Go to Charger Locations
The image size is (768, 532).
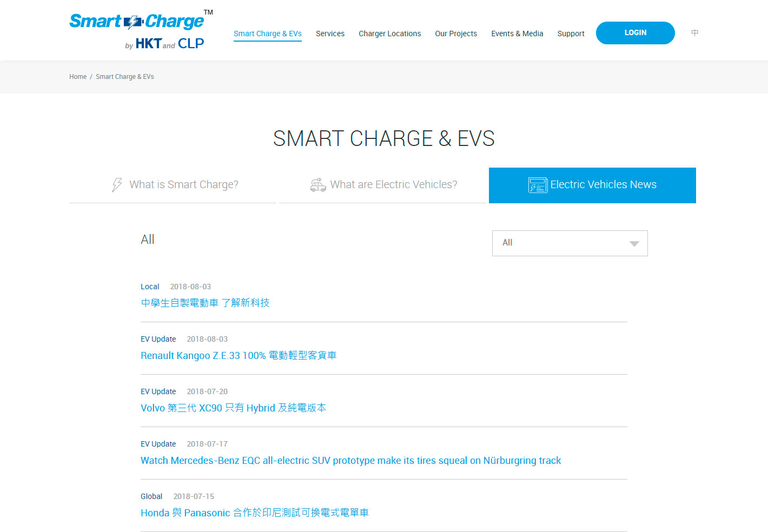click(389, 34)
